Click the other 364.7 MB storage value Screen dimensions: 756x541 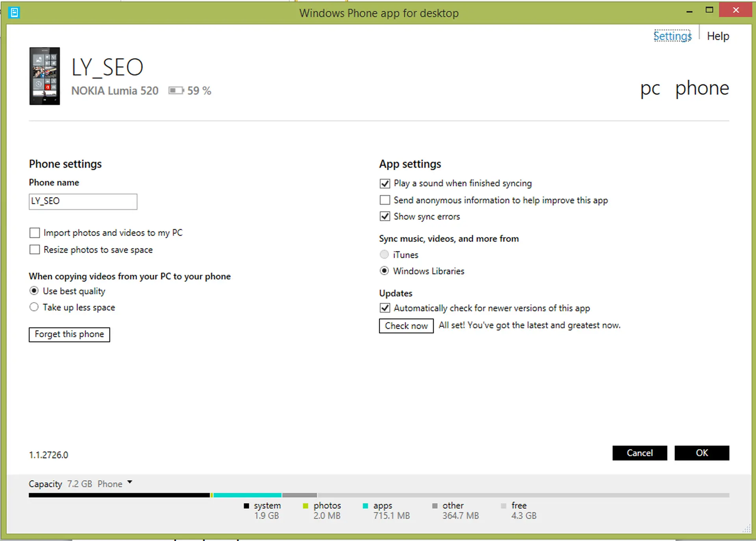click(461, 516)
